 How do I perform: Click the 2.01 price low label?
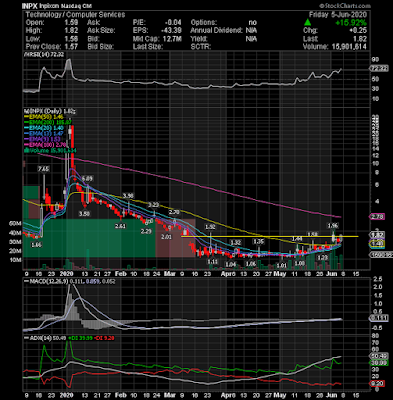pos(166,237)
